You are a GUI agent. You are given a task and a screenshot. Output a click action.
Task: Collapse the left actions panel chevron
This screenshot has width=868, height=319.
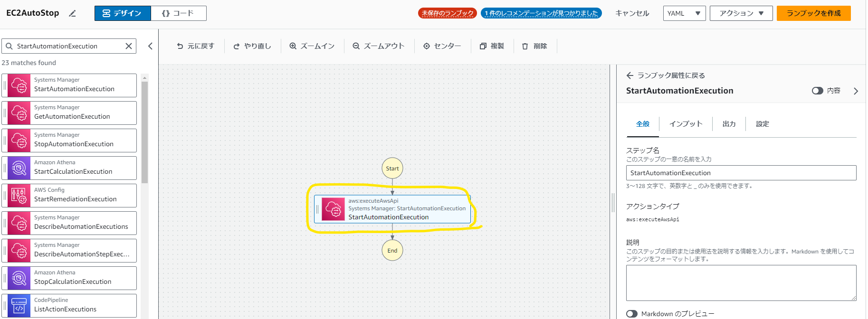150,46
